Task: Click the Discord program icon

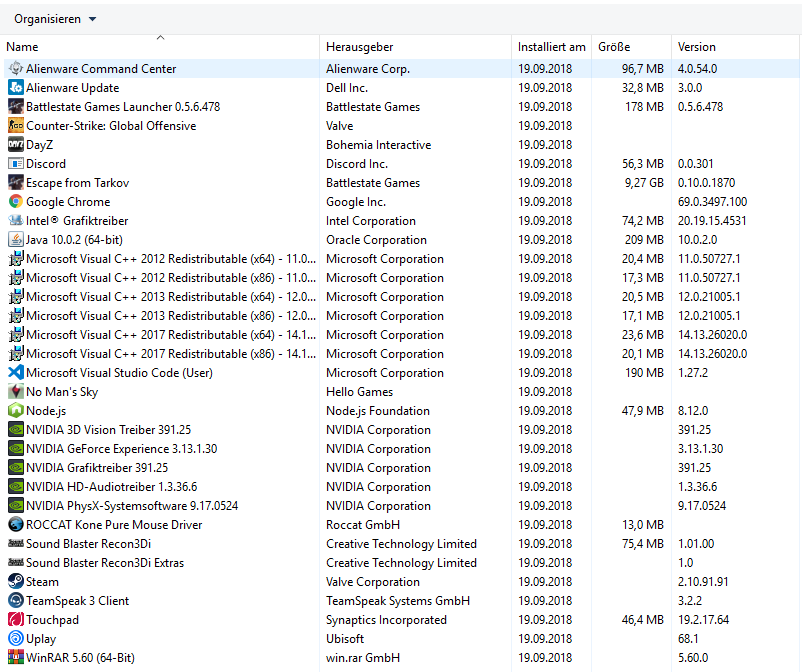Action: click(x=16, y=164)
